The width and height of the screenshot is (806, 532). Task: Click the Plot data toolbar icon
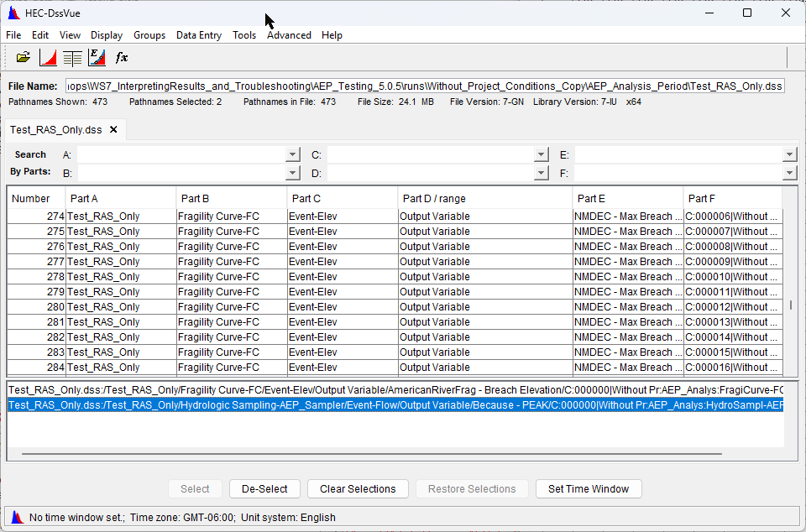[48, 57]
